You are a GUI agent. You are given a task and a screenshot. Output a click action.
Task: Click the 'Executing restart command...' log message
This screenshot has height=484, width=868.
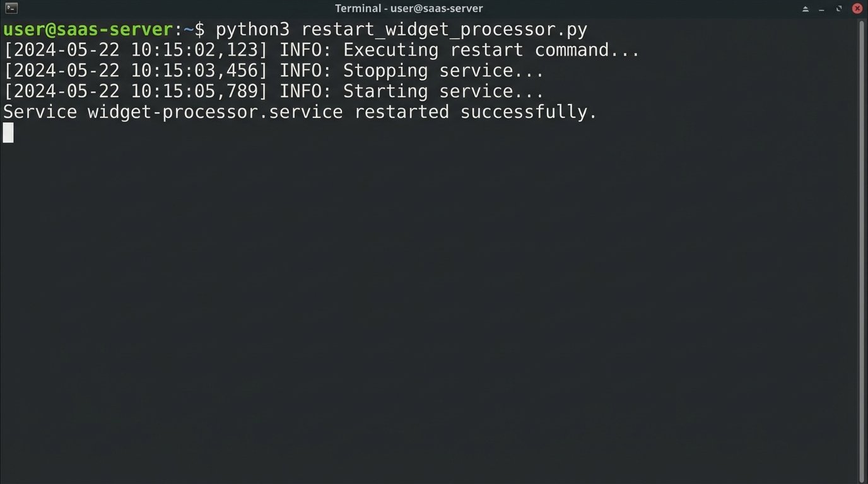click(x=491, y=50)
